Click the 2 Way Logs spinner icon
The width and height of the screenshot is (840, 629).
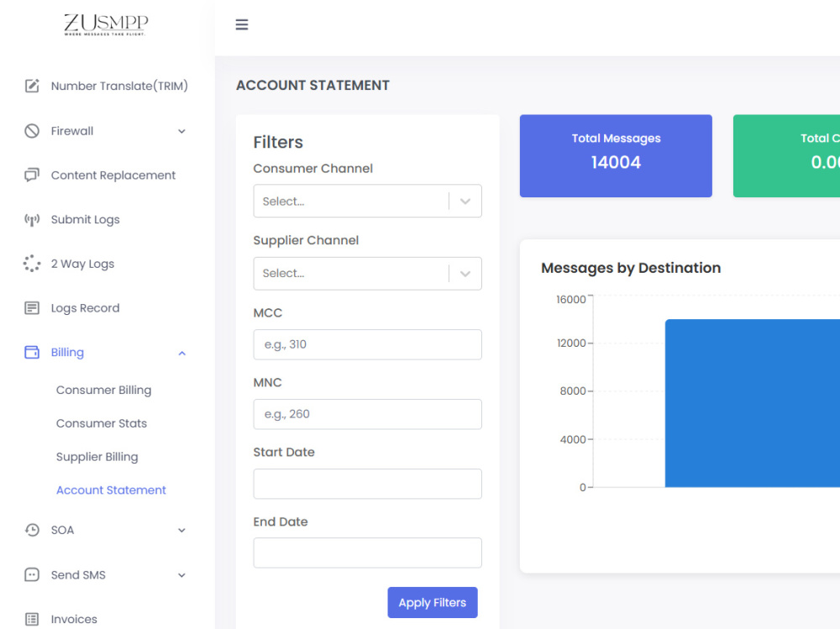[x=32, y=264]
